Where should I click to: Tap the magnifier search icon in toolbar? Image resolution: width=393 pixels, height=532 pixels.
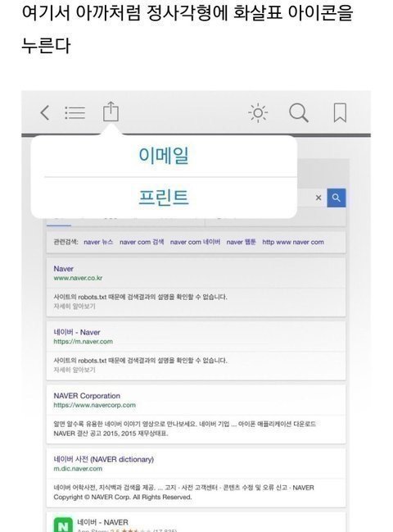tap(299, 112)
